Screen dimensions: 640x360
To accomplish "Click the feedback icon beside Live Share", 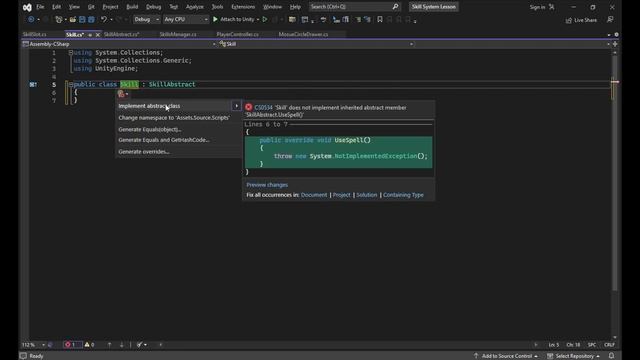I will (610, 20).
